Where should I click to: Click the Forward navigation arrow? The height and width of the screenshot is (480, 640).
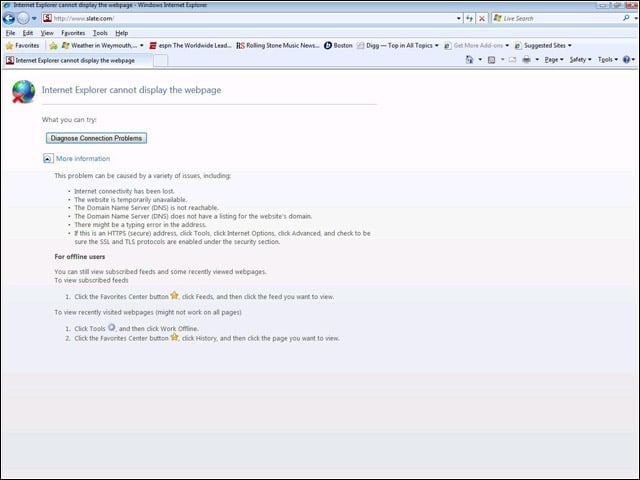coord(23,18)
